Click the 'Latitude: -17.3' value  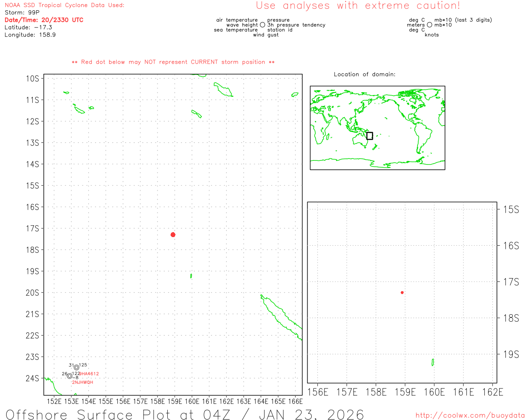28,27
